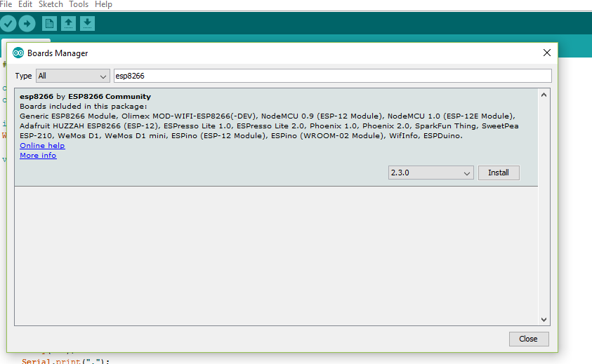
Task: Dismiss the dialog with the X button
Action: tap(546, 53)
